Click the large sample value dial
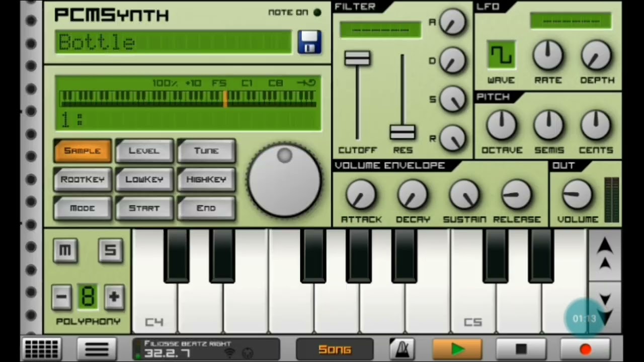This screenshot has width=644, height=362. point(284,180)
